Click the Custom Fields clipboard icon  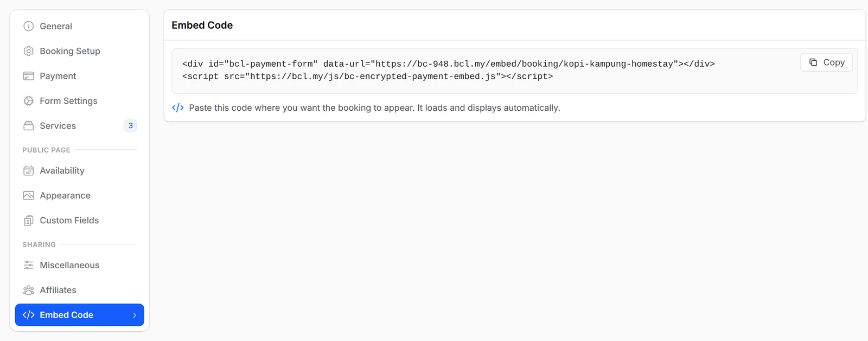point(29,220)
